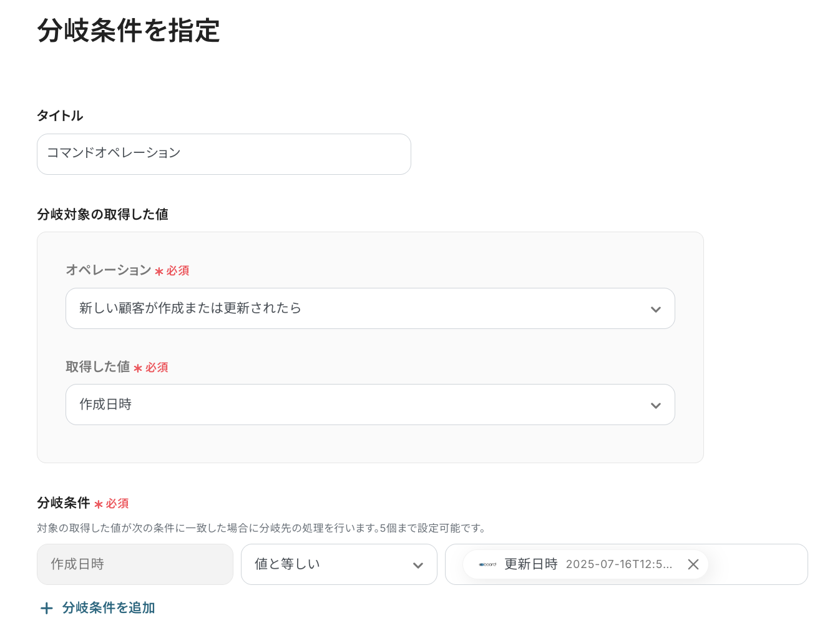Click the 取得した値 必須 label above the second dropdown
Screen dimensions: 840x638
[x=117, y=367]
